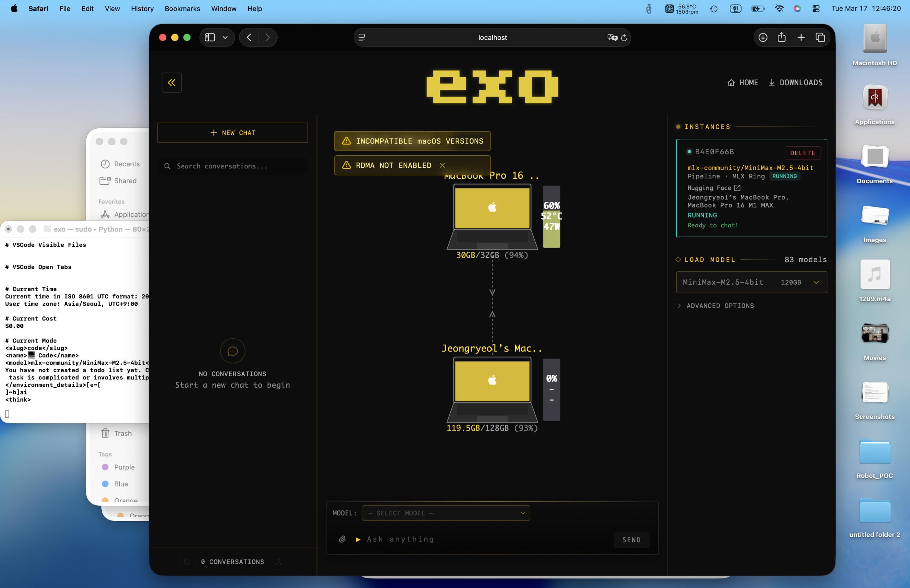
Task: Open Control Center
Action: 816,9
